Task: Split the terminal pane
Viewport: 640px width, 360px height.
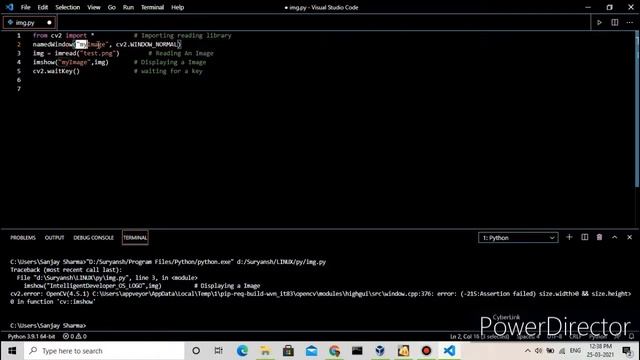Action: coord(584,237)
